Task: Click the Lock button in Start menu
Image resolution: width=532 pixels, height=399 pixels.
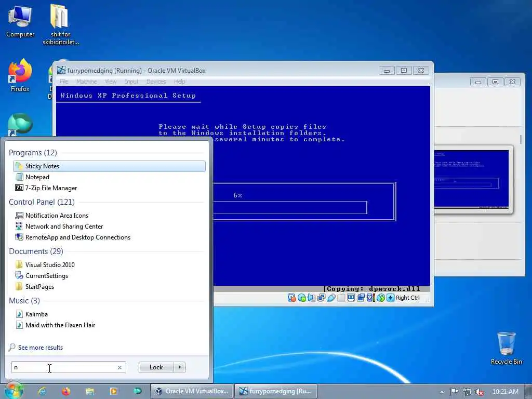Action: coord(156,367)
